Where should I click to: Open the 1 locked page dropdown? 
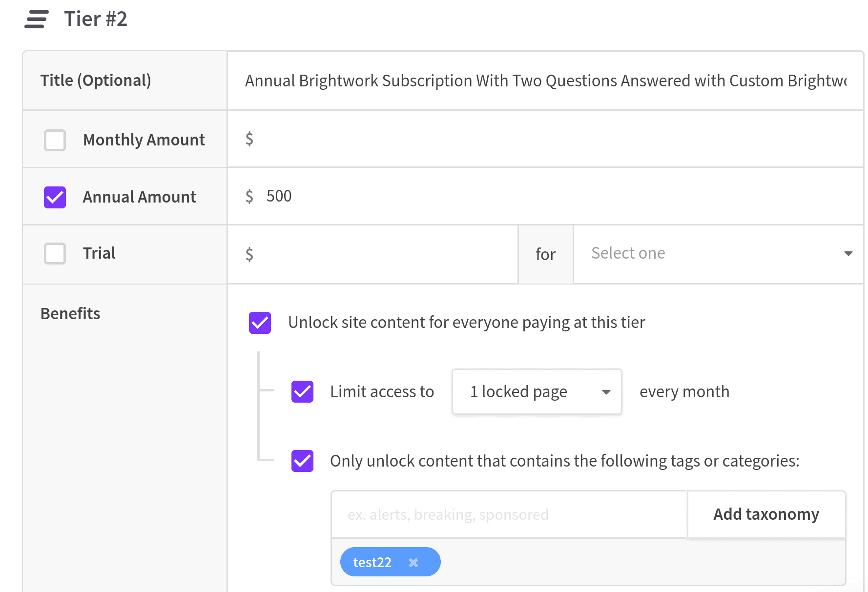537,391
